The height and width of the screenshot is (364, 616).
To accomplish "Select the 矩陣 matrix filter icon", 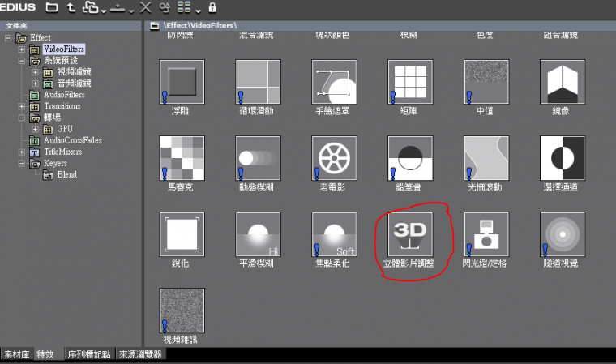I will (x=410, y=82).
